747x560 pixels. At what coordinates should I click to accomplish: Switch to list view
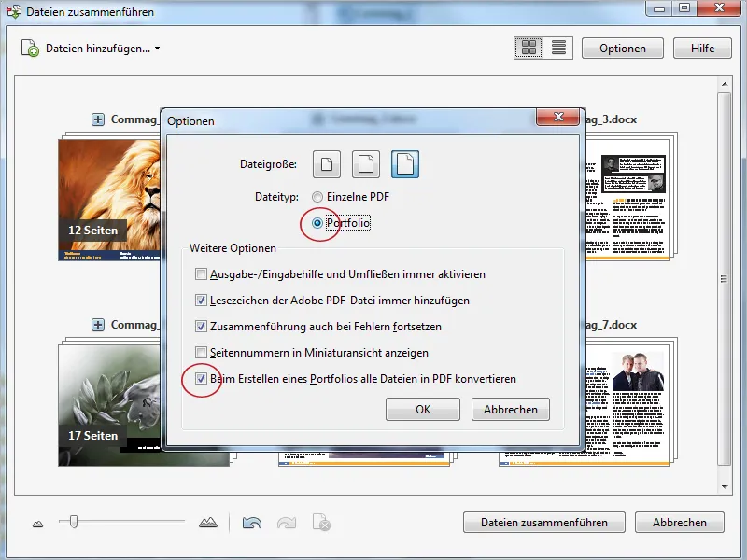[x=558, y=49]
